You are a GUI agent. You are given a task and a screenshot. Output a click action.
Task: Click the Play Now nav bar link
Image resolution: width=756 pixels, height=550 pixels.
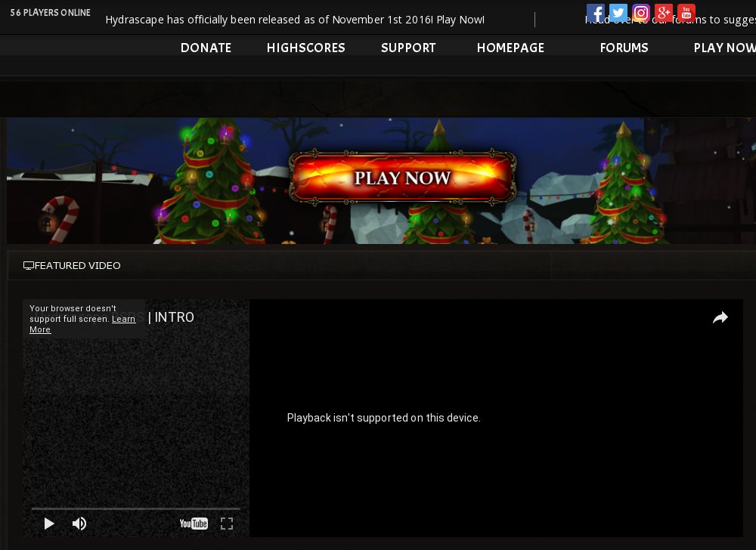point(723,48)
